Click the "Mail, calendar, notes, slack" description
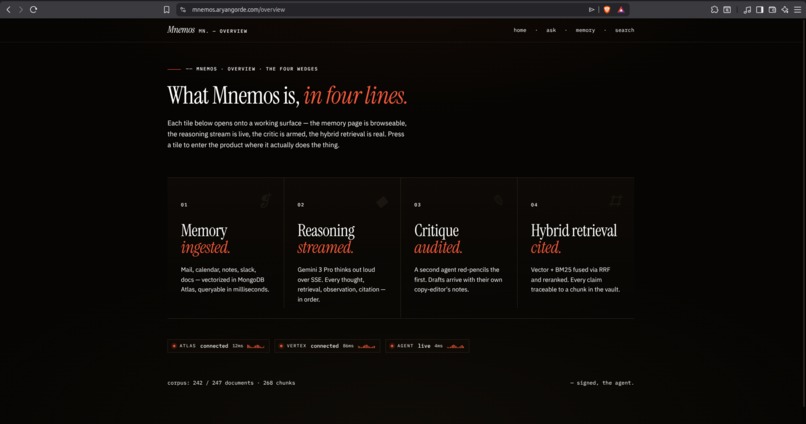This screenshot has width=806, height=424. [225, 280]
